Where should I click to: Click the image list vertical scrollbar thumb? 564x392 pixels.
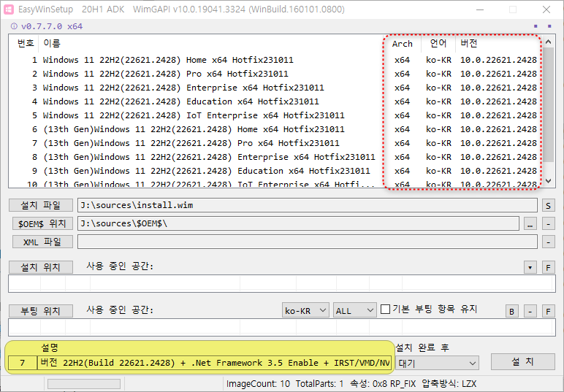[x=548, y=104]
